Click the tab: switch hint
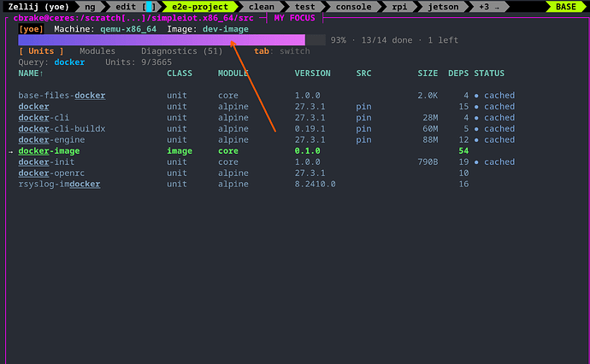 (x=282, y=51)
